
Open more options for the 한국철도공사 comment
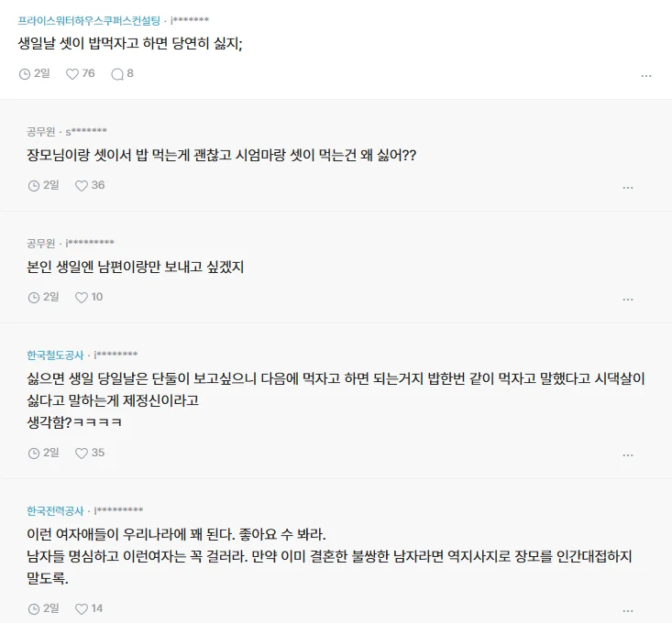point(628,455)
